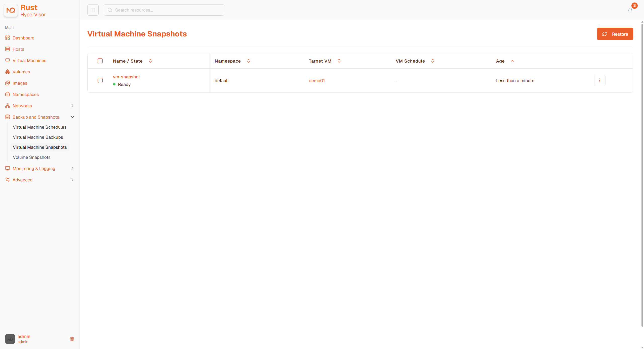Screen dimensions: 644x349
Task: Click the Namespaces briefcase icon
Action: pyautogui.click(x=8, y=94)
